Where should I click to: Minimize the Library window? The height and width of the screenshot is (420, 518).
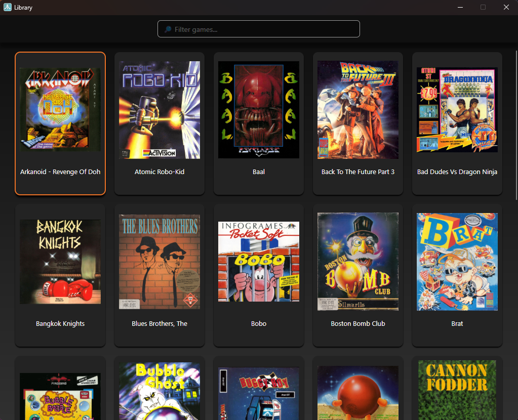460,7
